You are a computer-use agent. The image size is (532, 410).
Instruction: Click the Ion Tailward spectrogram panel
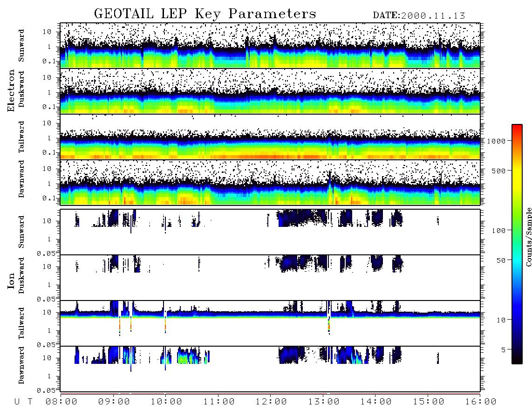pos(270,323)
